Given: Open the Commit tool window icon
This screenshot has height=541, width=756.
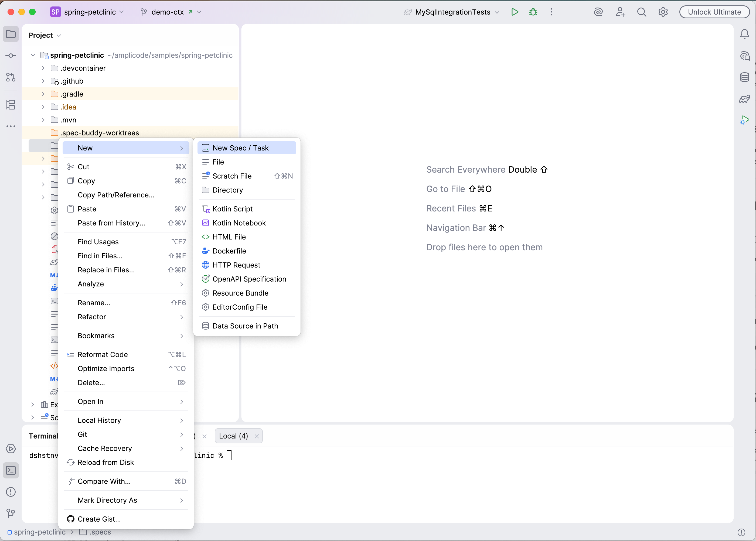Looking at the screenshot, I should point(11,56).
